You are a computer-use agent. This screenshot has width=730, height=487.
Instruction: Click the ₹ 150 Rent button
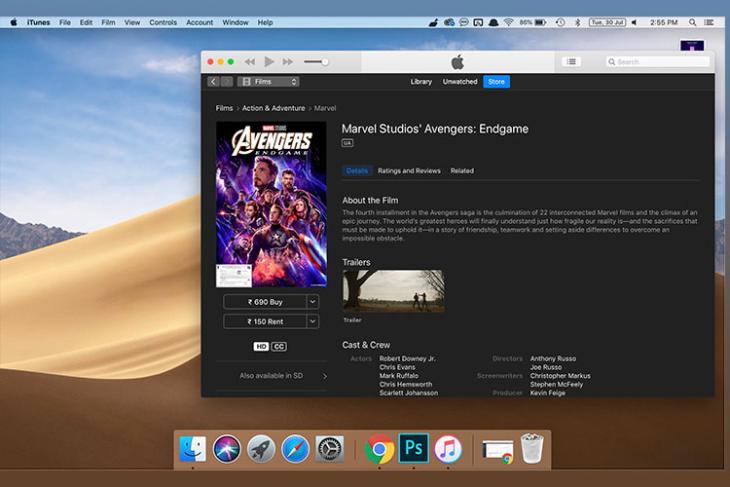click(x=265, y=321)
